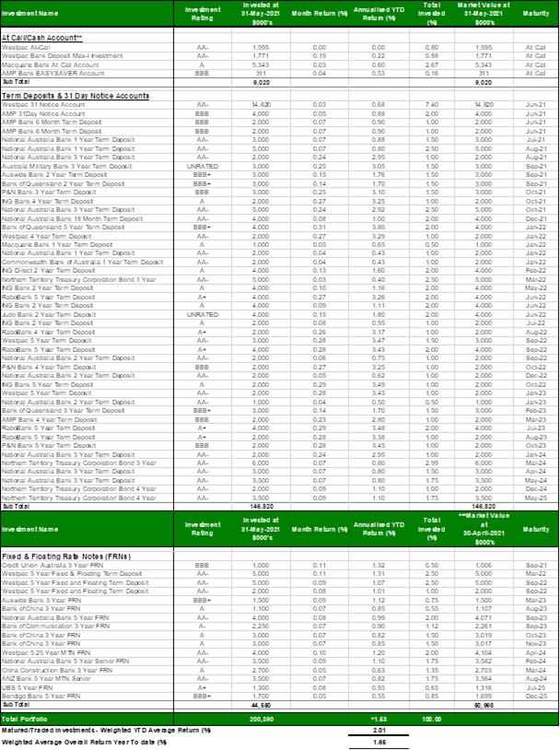
Task: Click 'Northern Territory Treasury Corporation Bond 3 Year'
Action: coord(79,463)
